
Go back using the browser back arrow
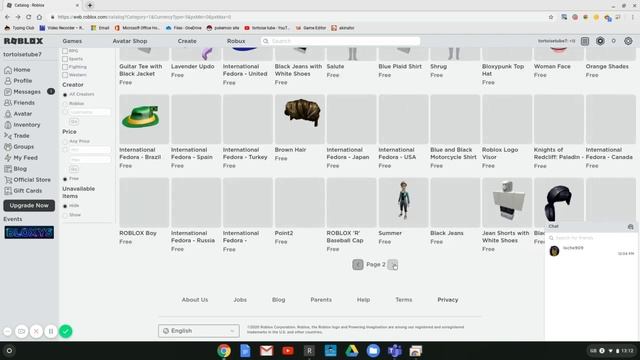click(7, 17)
